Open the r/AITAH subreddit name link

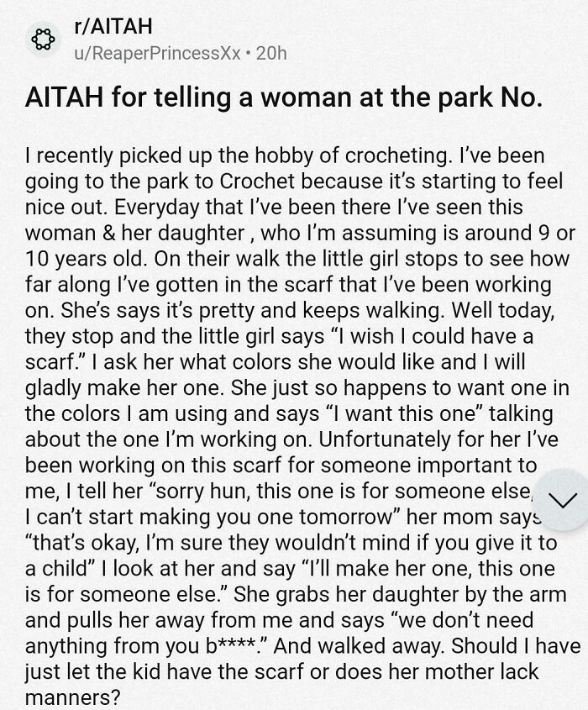coord(113,26)
